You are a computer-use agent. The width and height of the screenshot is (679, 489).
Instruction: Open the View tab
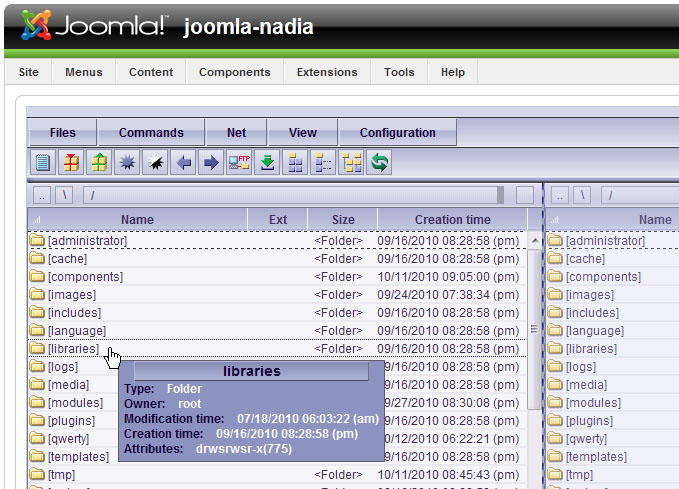(303, 133)
